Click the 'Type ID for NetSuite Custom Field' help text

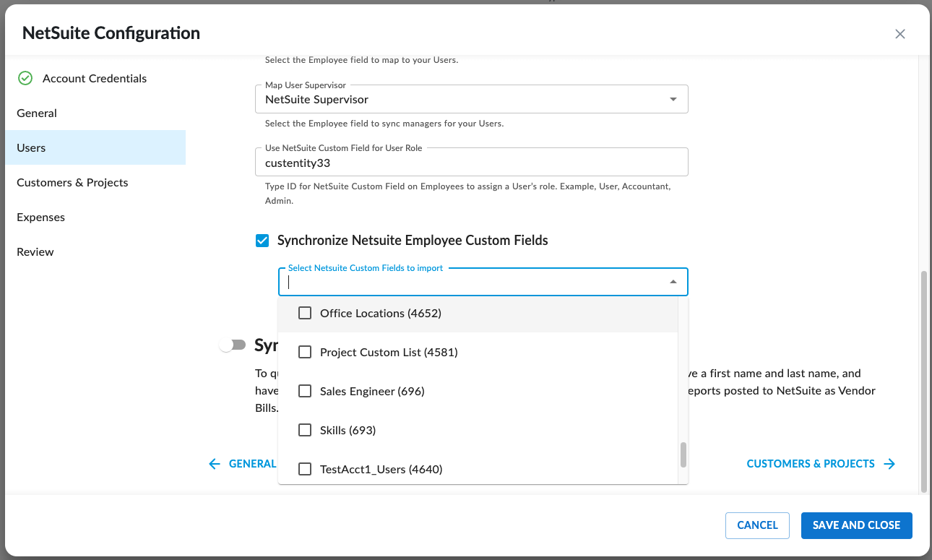(x=468, y=194)
